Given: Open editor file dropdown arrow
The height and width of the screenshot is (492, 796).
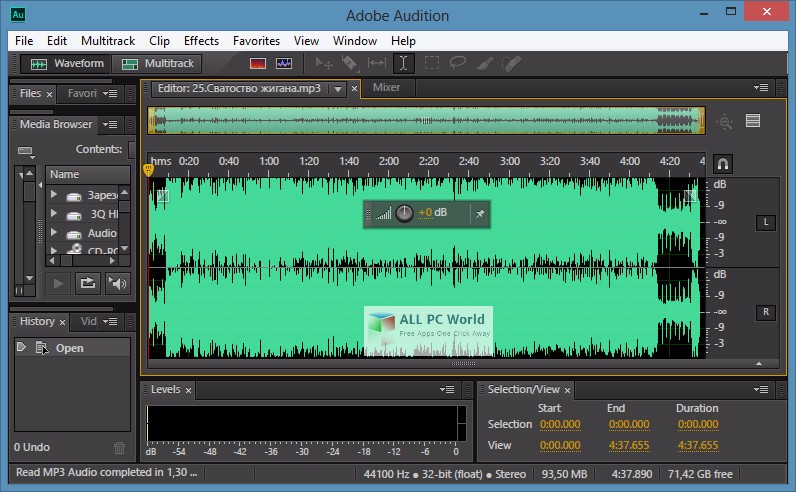Looking at the screenshot, I should pos(338,89).
